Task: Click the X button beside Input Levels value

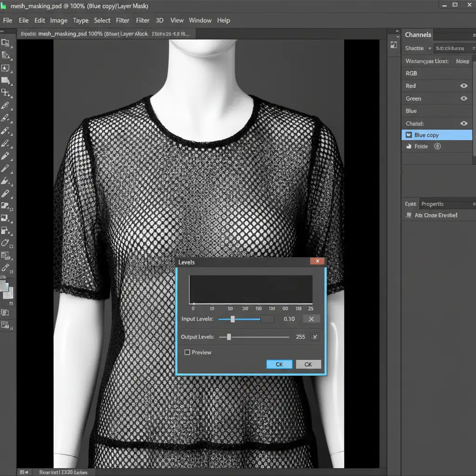Action: coord(311,319)
